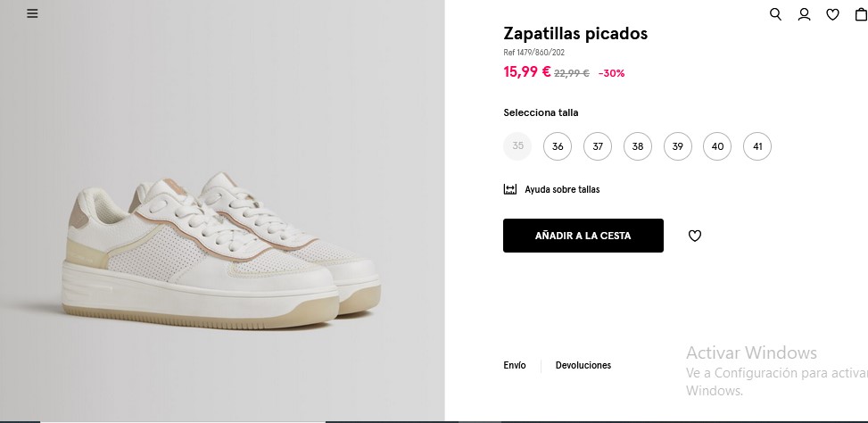
Task: Switch to the Envío tab
Action: click(514, 365)
